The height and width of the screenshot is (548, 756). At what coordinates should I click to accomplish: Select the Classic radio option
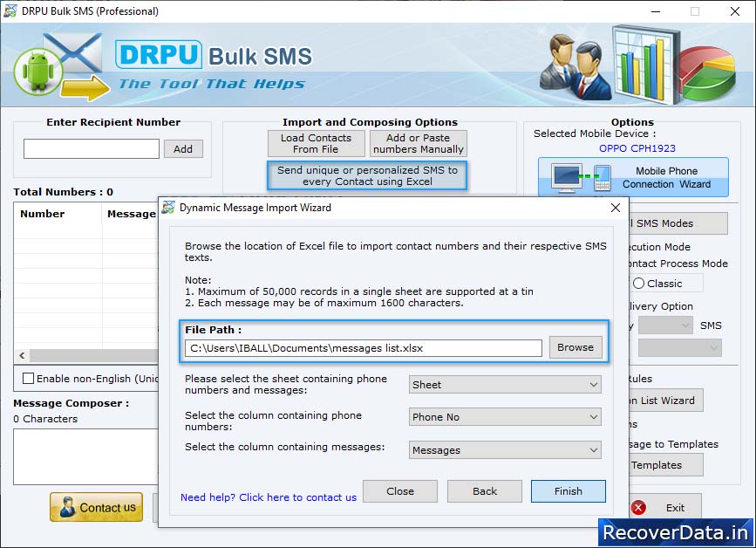click(638, 284)
